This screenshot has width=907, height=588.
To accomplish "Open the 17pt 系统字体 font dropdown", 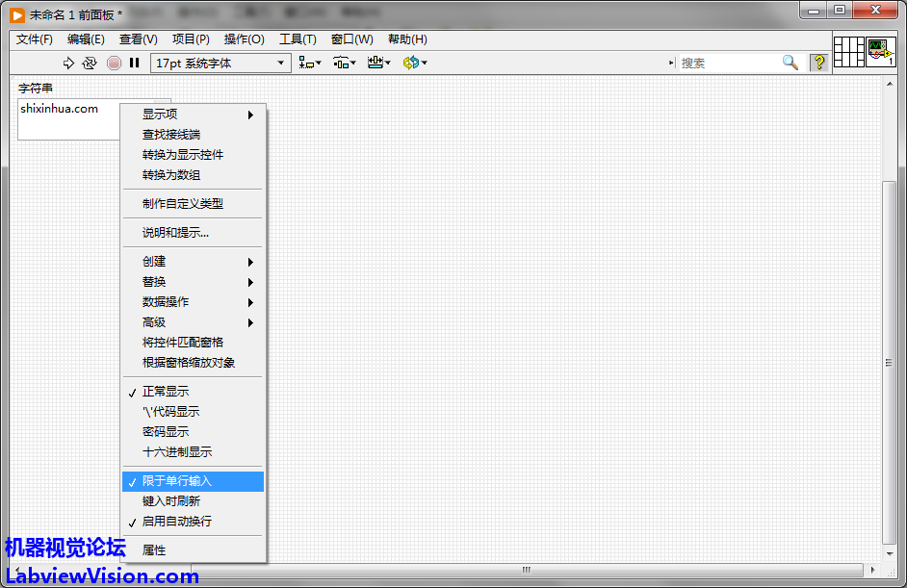I will point(220,63).
